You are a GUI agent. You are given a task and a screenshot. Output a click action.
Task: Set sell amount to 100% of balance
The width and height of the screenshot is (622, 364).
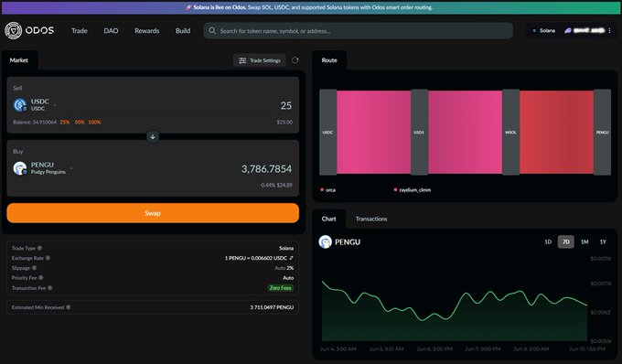(94, 123)
